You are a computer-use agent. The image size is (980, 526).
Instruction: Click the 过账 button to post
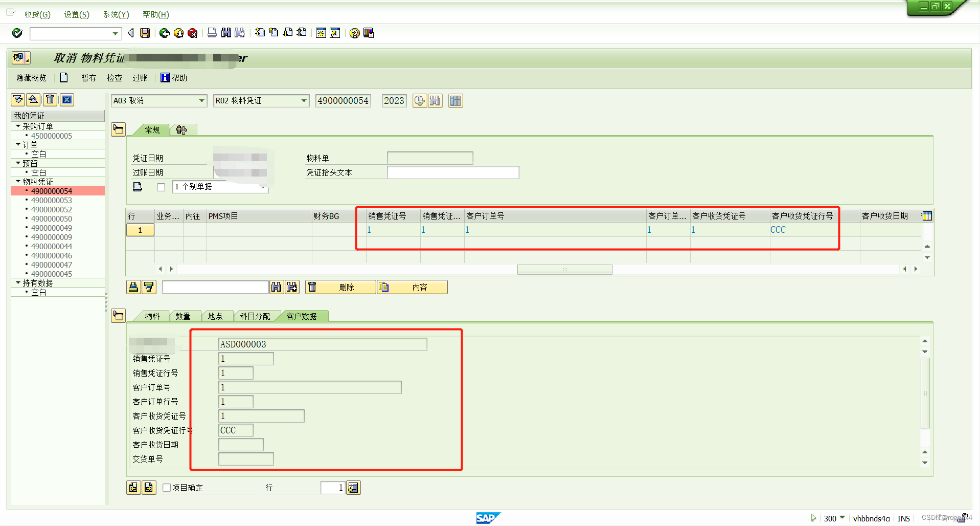point(140,78)
